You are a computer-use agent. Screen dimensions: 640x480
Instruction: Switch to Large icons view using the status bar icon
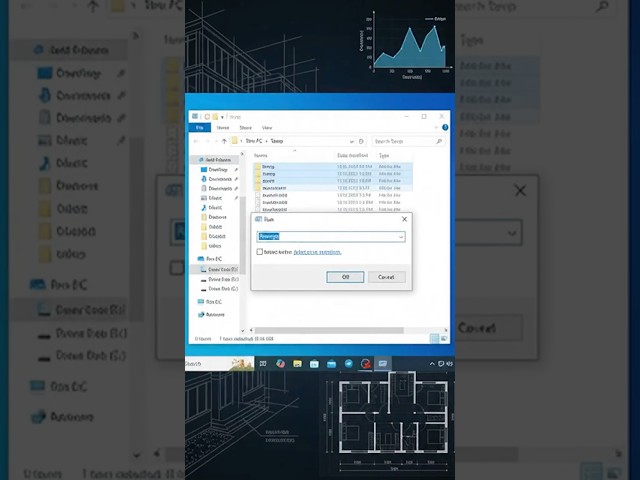pos(444,338)
